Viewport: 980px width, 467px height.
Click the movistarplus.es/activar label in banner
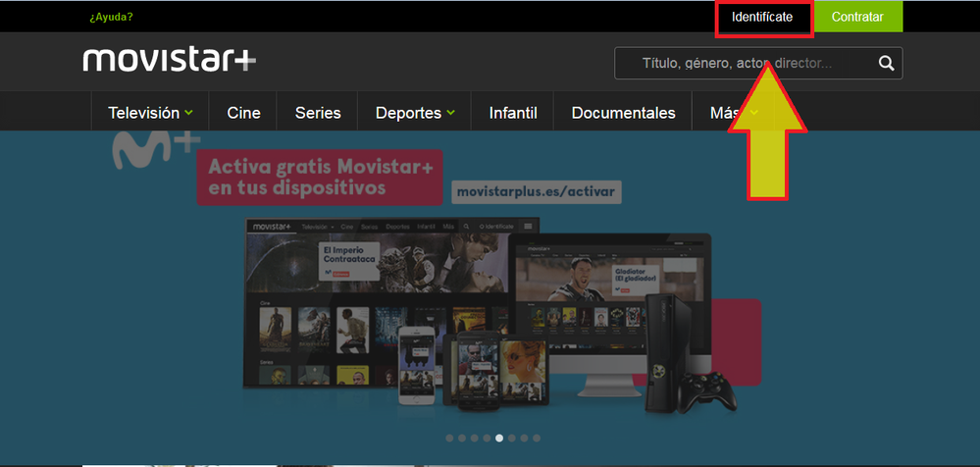coord(538,191)
